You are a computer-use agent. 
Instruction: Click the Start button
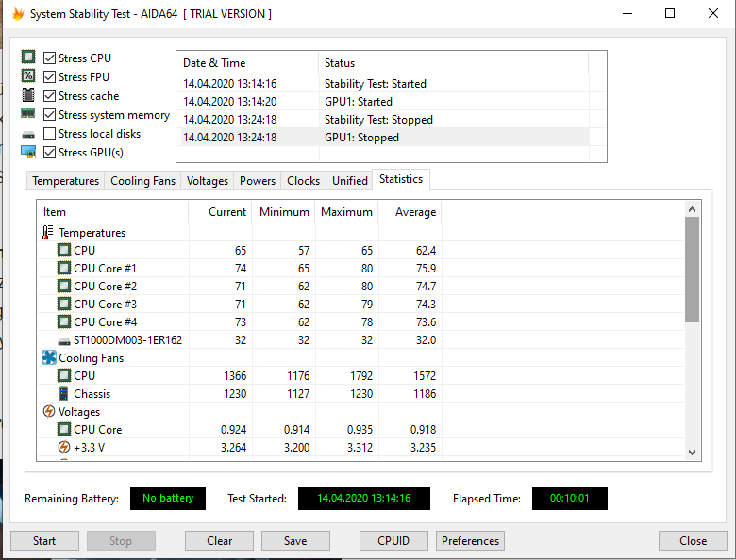tap(44, 541)
